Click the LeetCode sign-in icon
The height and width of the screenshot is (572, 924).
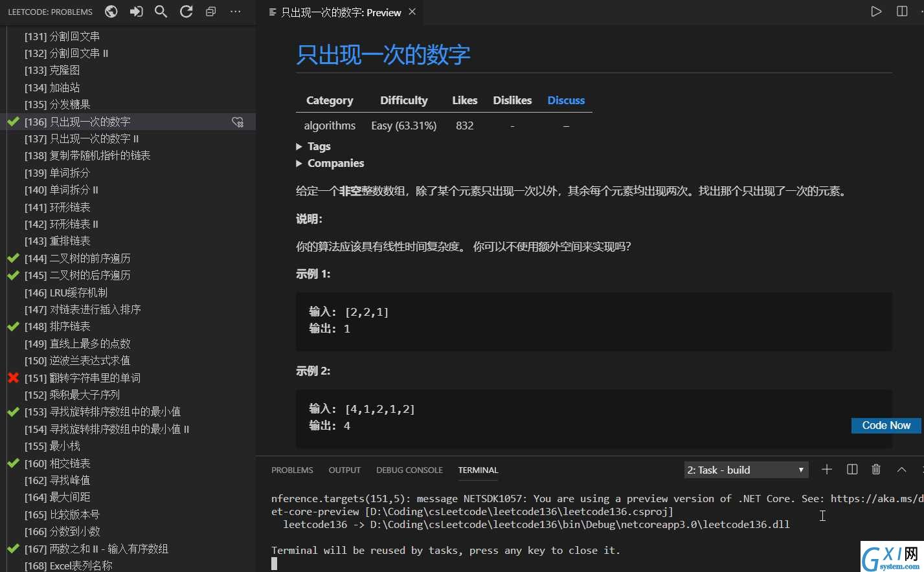click(136, 12)
